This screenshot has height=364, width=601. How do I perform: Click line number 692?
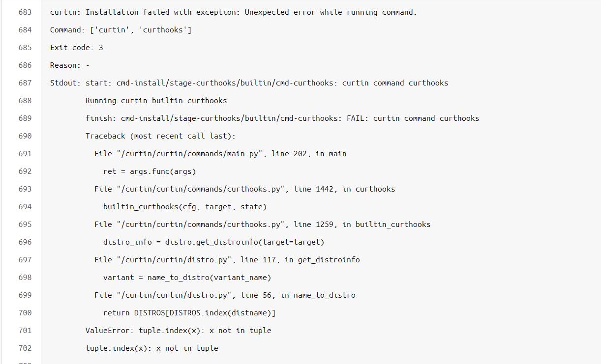[x=25, y=171]
